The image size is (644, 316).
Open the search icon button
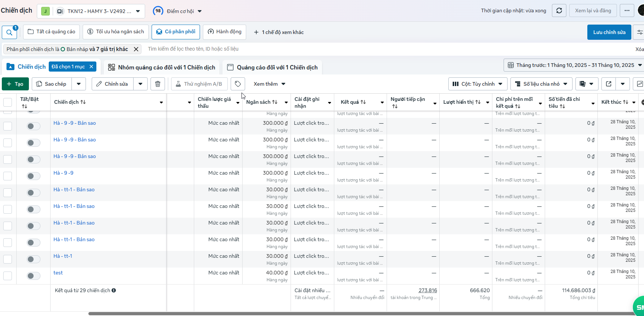9,32
